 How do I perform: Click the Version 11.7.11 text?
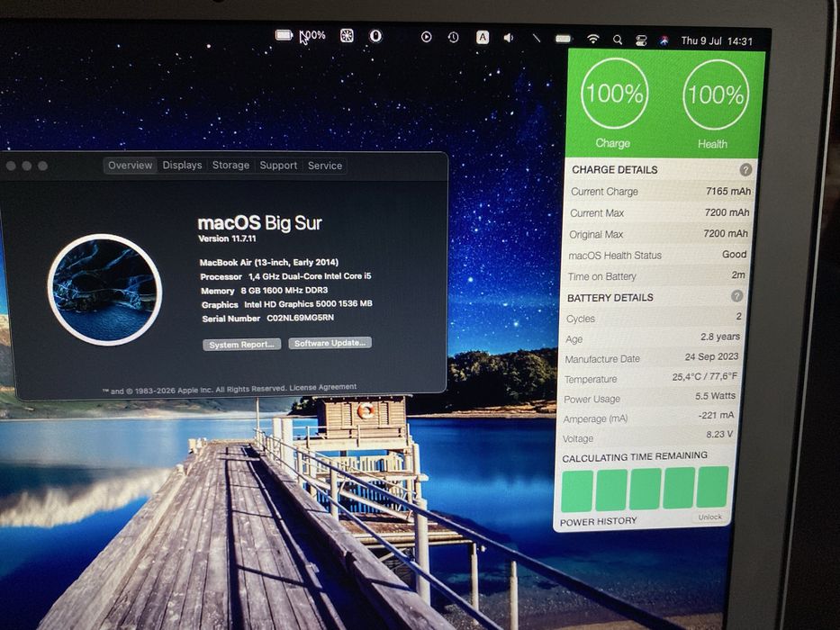point(227,238)
